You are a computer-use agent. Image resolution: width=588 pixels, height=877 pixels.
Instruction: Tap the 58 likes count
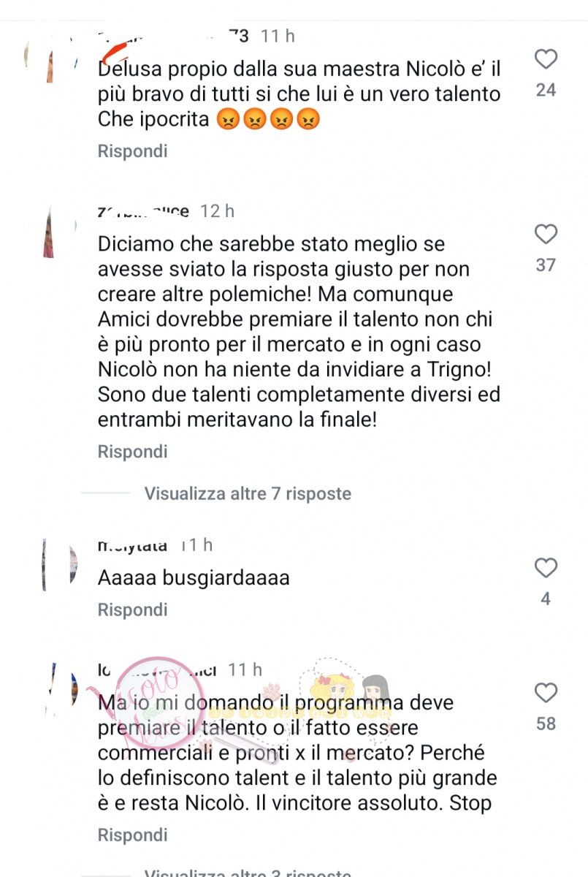(x=546, y=724)
